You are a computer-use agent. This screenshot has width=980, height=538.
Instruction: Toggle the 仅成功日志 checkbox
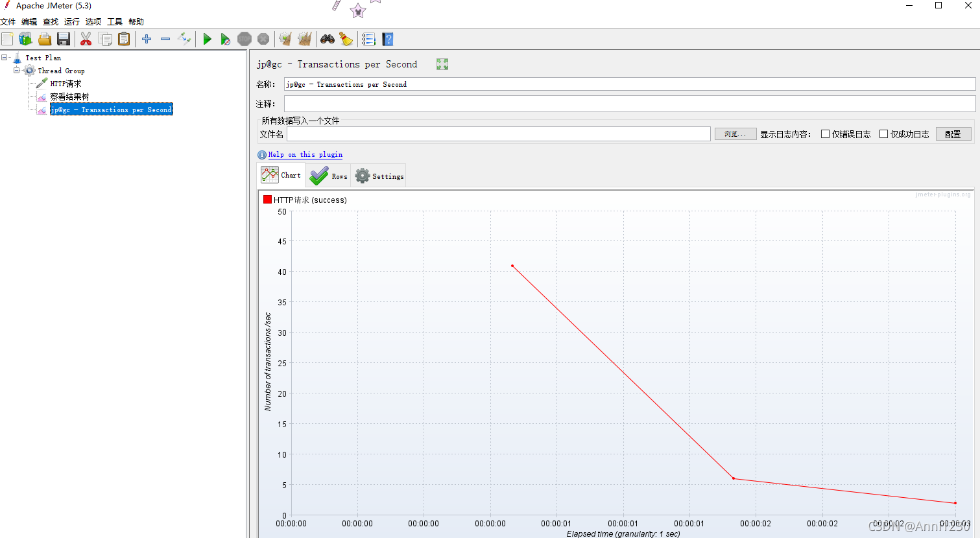[x=883, y=134]
